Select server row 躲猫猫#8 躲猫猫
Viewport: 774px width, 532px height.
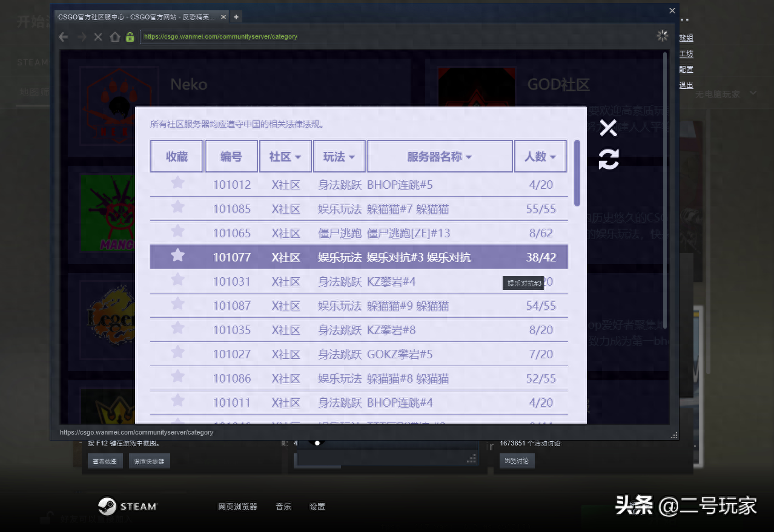(359, 378)
